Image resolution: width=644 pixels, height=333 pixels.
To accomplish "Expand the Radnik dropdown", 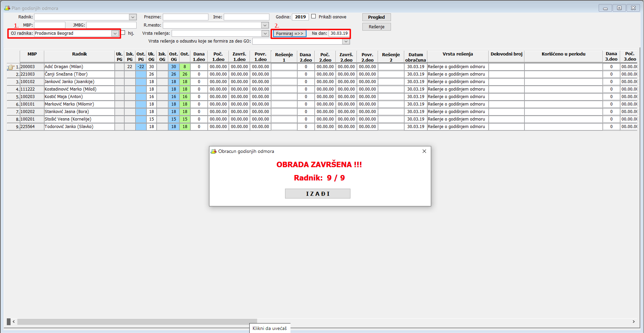I will [133, 17].
